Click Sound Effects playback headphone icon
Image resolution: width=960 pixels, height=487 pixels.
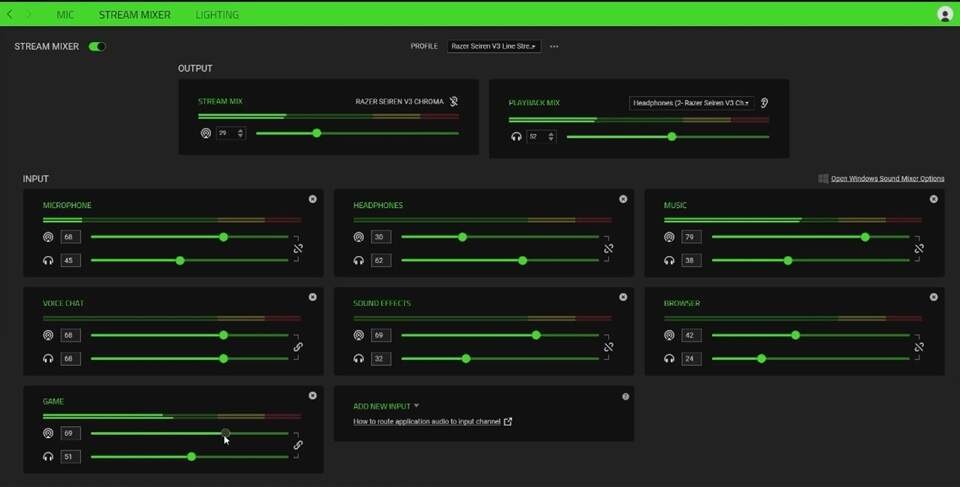[x=359, y=358]
